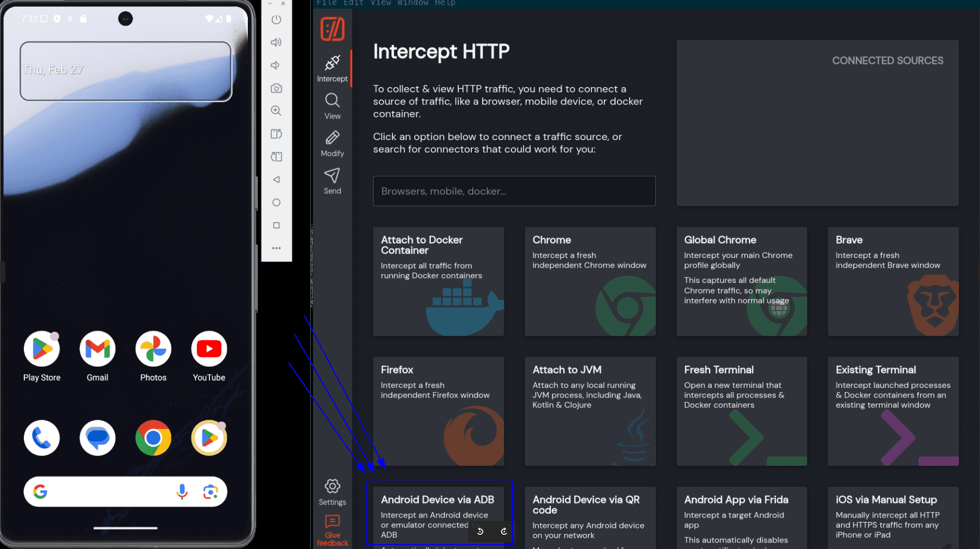Click the emulator power button
This screenshot has height=549, width=980.
[x=276, y=19]
